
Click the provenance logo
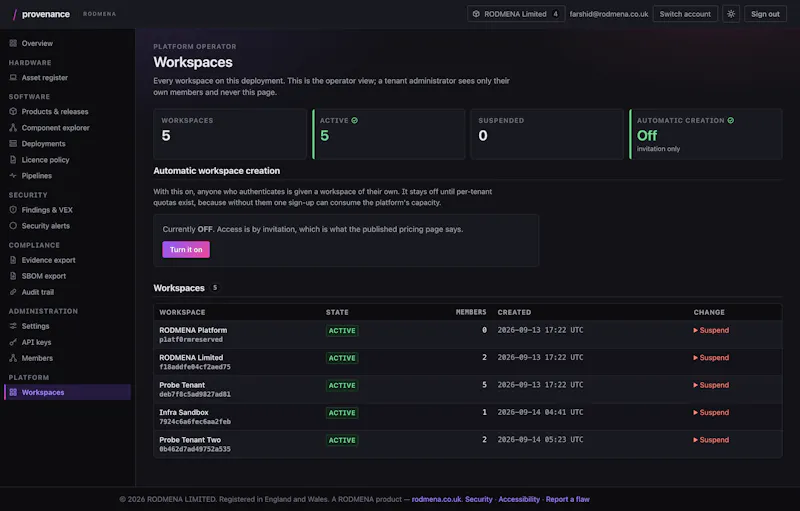click(41, 14)
